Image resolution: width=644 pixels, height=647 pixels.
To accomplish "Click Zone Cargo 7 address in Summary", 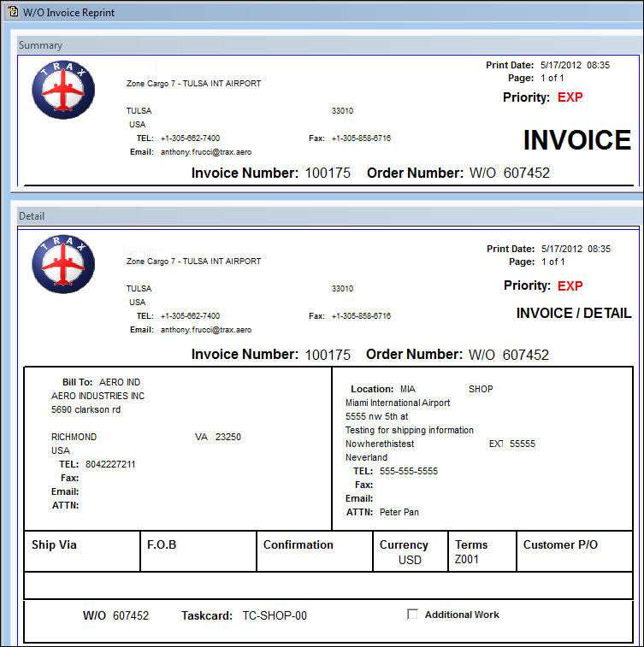I will pos(193,84).
